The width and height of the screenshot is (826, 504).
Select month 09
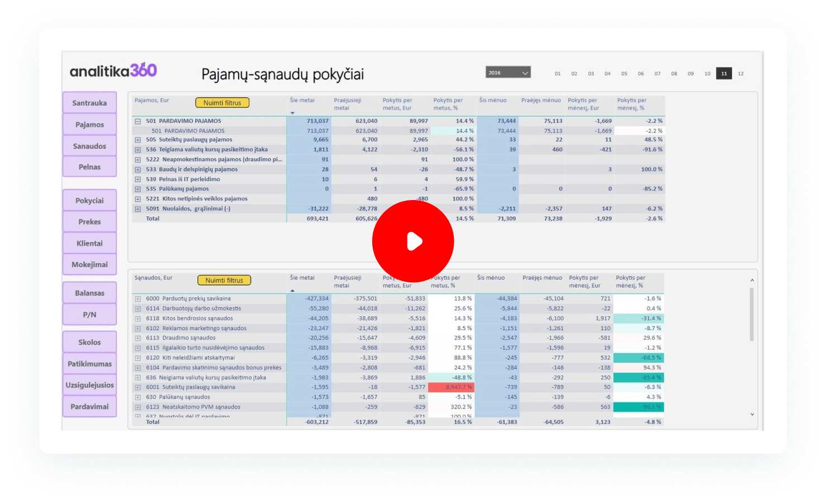(x=691, y=74)
